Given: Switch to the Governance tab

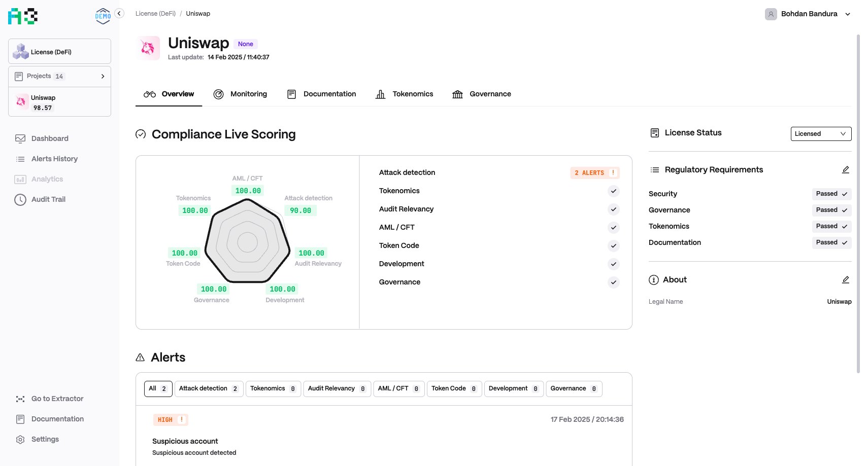Looking at the screenshot, I should coord(481,94).
